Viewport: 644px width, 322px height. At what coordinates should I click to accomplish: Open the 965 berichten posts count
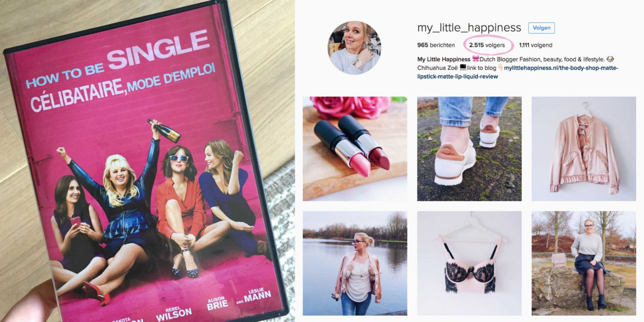[x=436, y=45]
